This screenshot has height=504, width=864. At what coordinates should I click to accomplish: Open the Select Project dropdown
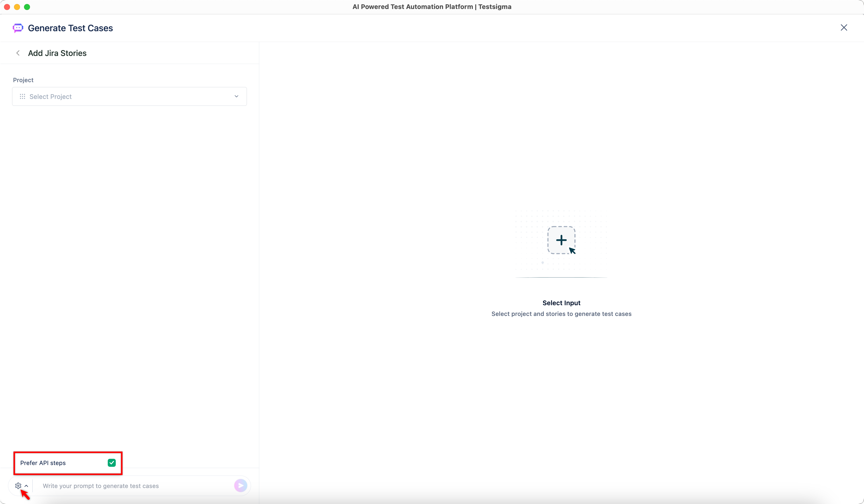(129, 96)
